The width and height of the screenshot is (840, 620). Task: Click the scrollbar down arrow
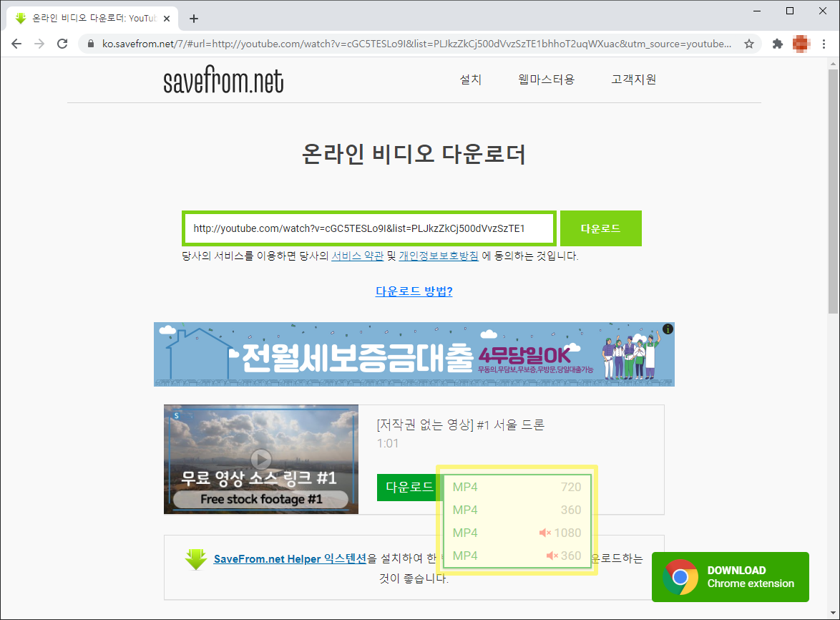point(833,613)
